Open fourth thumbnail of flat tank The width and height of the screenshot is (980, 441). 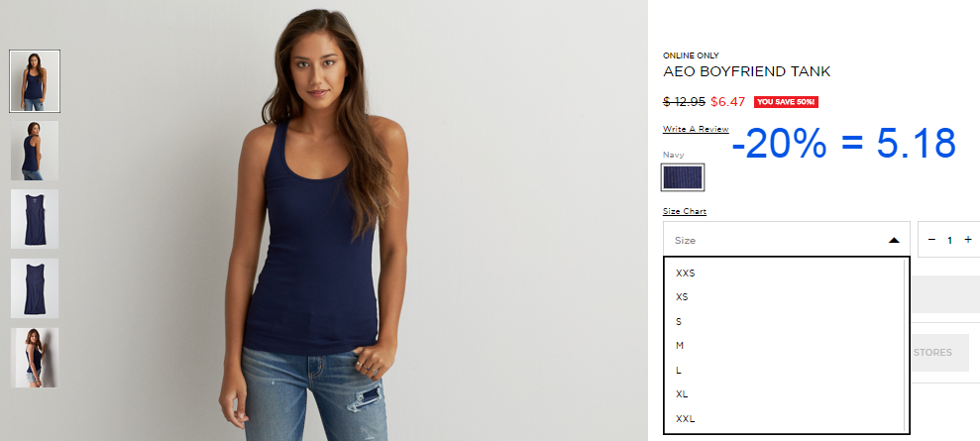point(35,288)
